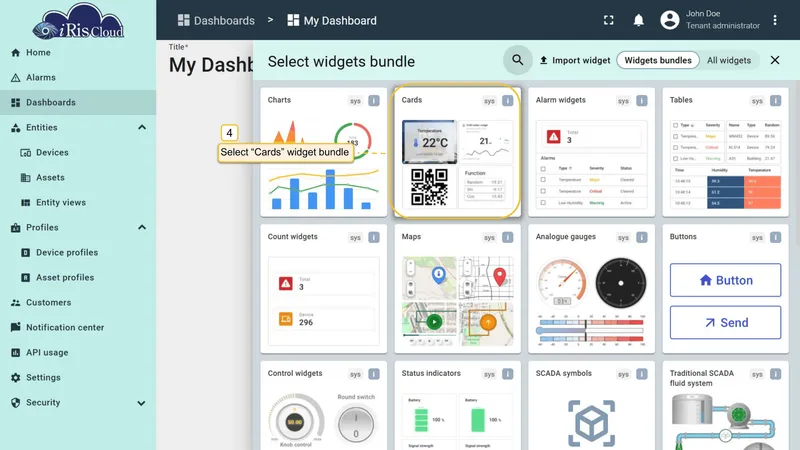Click the Send preview in Buttons bundle

point(725,322)
